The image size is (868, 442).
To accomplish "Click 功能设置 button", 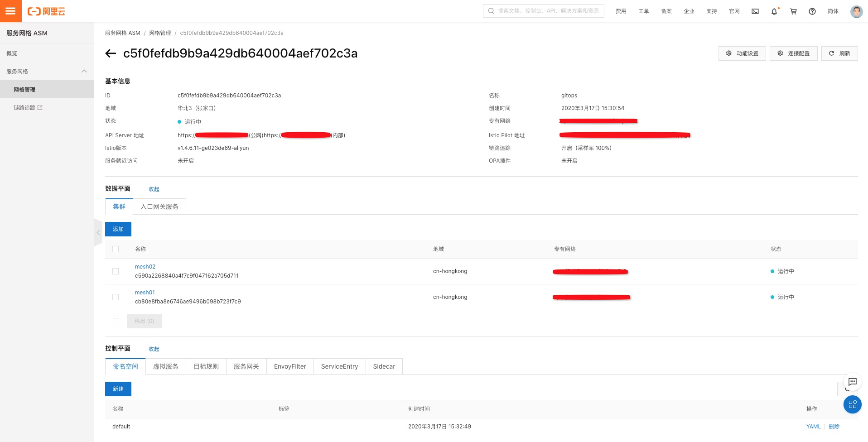I will click(742, 53).
